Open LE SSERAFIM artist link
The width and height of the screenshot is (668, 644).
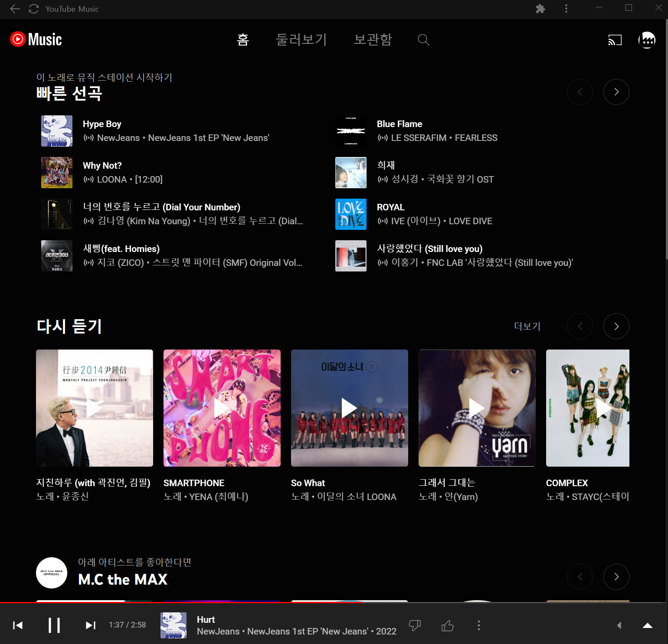(419, 138)
